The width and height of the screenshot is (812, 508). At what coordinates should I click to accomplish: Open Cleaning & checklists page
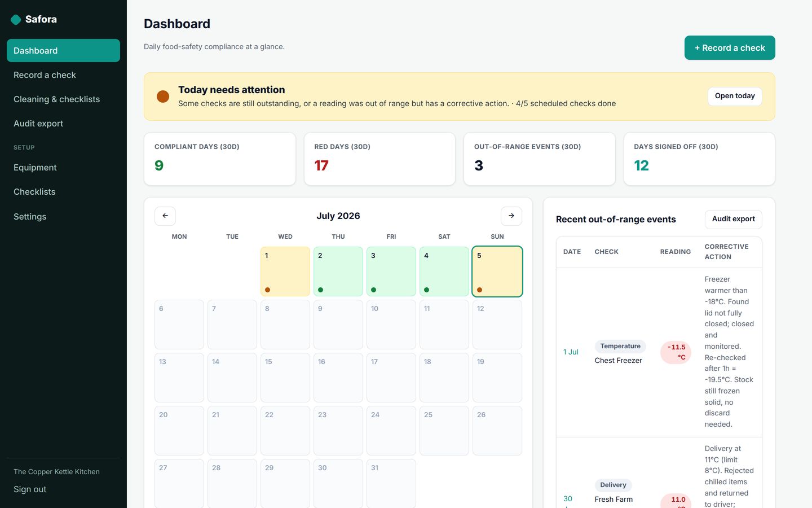coord(63,99)
